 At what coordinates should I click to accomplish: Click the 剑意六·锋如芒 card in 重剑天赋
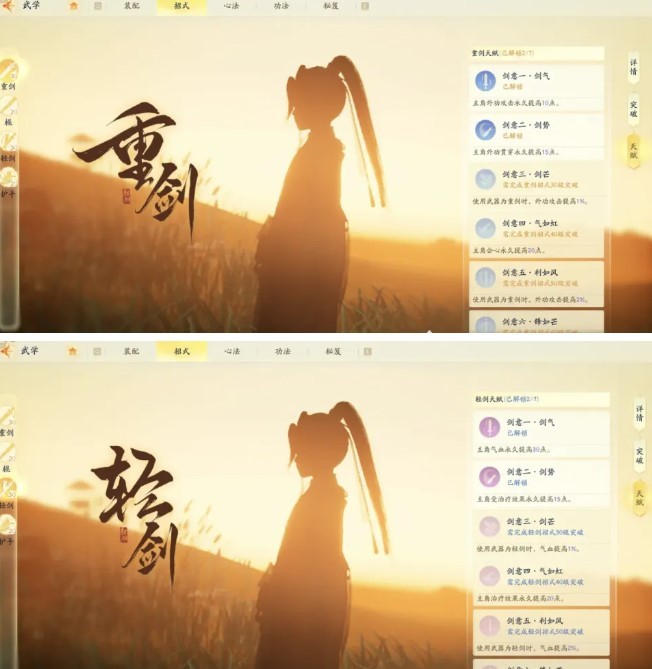coord(536,322)
